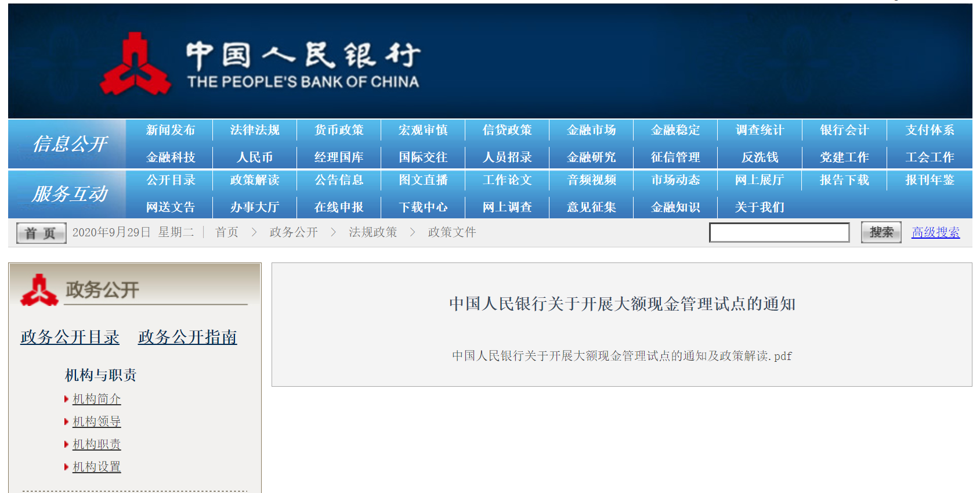Open 机构设置 link in sidebar
This screenshot has width=980, height=493.
pos(96,467)
